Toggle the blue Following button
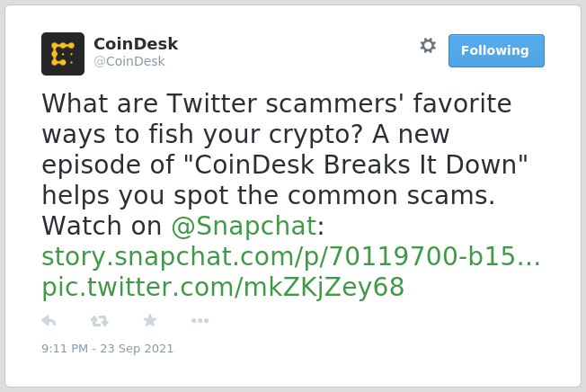The width and height of the screenshot is (586, 392). click(496, 51)
